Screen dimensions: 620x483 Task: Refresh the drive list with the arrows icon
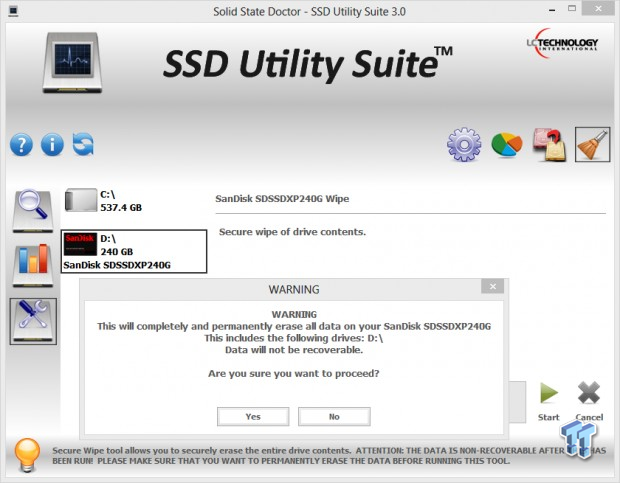pyautogui.click(x=83, y=144)
